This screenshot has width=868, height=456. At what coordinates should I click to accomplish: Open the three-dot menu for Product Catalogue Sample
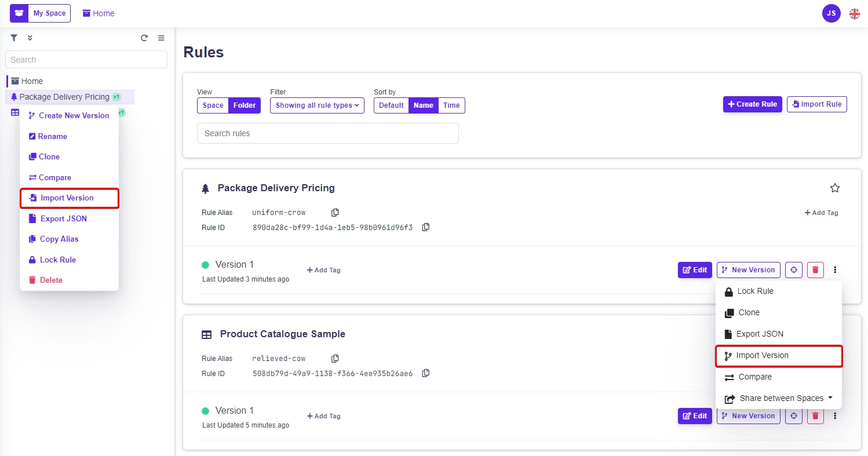click(835, 416)
